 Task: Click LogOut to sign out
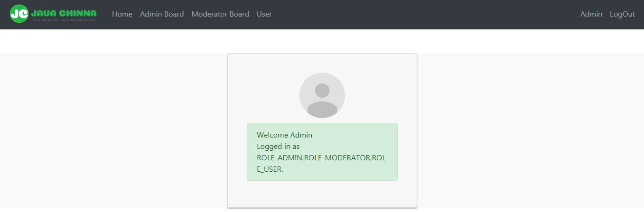622,14
